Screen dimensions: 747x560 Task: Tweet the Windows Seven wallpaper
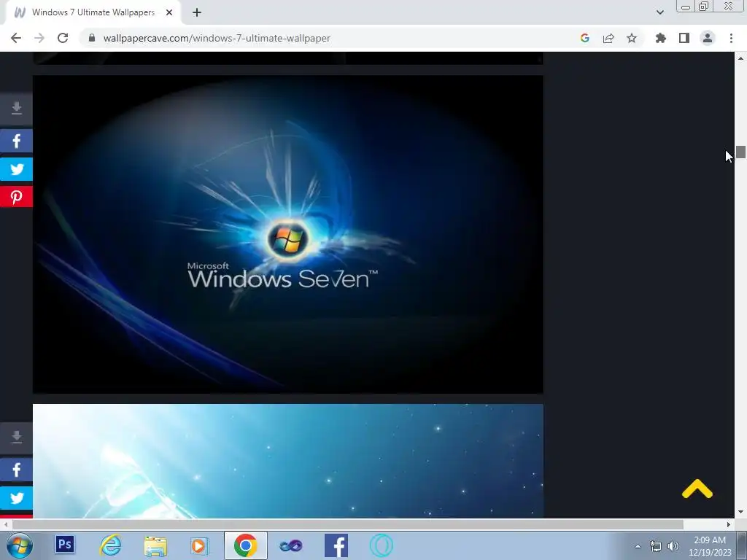[x=16, y=169]
